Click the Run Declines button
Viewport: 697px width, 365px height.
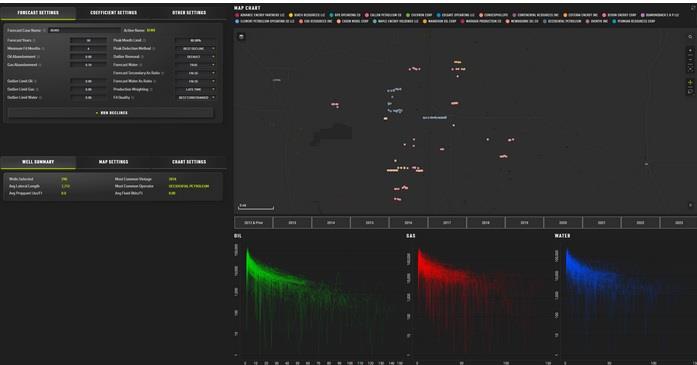pos(111,113)
